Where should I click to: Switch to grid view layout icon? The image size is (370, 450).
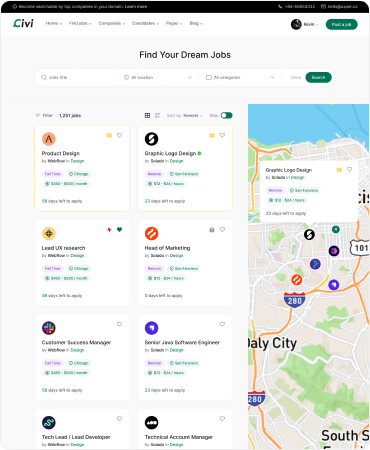147,115
